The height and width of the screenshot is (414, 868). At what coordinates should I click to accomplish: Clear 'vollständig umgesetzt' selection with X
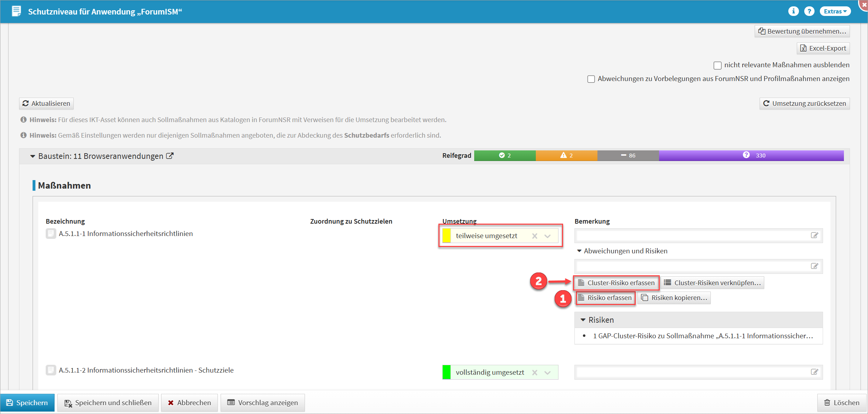pos(534,372)
